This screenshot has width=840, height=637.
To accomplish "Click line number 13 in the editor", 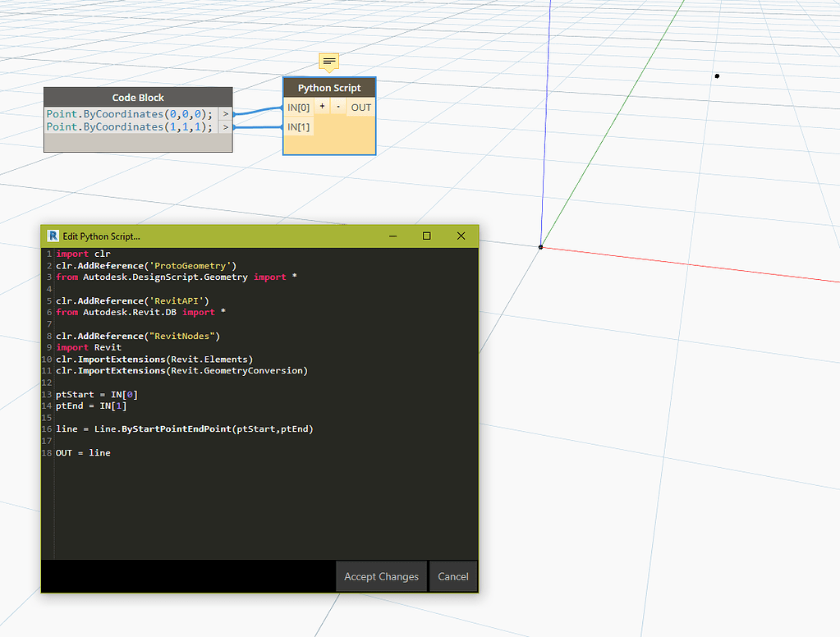I will (47, 394).
